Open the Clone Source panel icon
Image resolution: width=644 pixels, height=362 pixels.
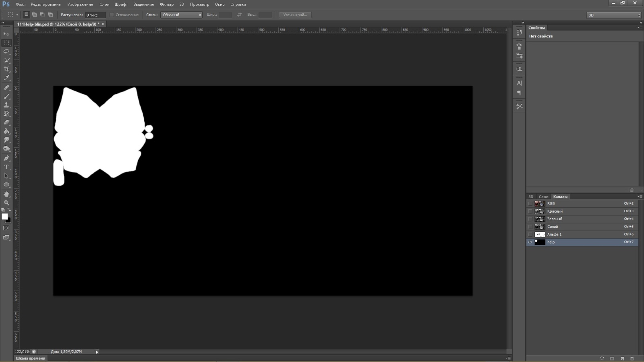(x=519, y=69)
